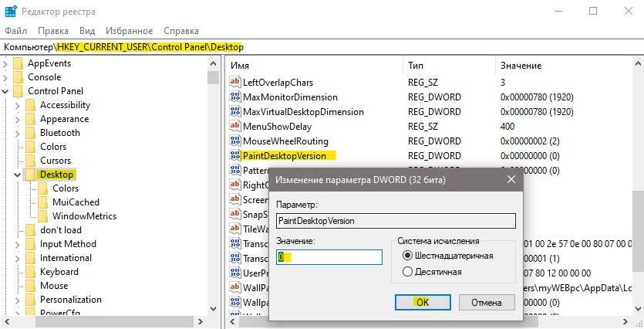Click the WindowMetrics folder icon
Viewport: 644px width, 329px height.
(43, 216)
